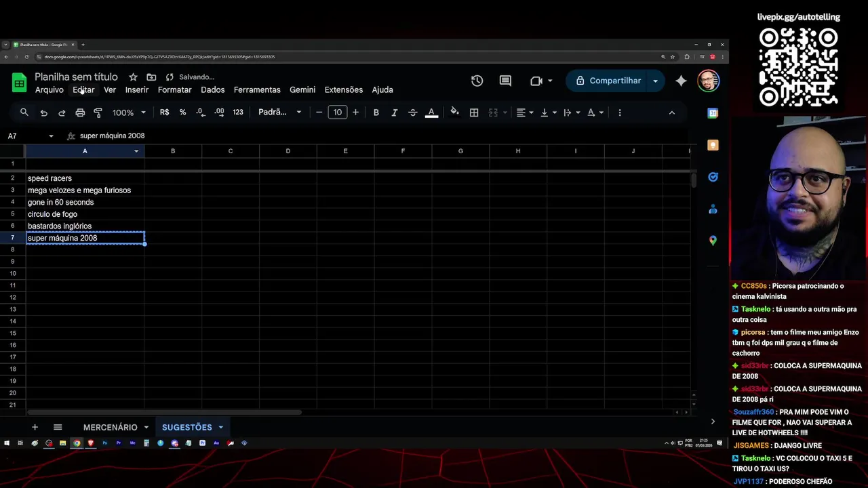
Task: Decrease decimal places
Action: pos(201,113)
